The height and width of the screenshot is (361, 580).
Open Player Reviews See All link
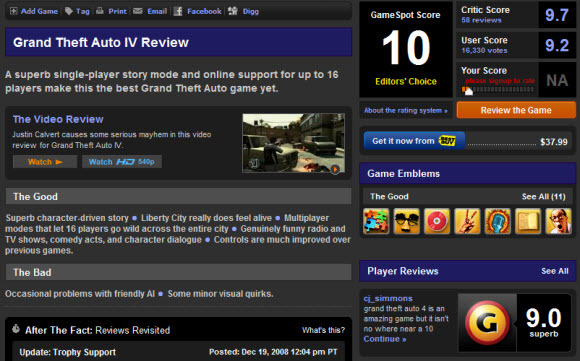[554, 271]
